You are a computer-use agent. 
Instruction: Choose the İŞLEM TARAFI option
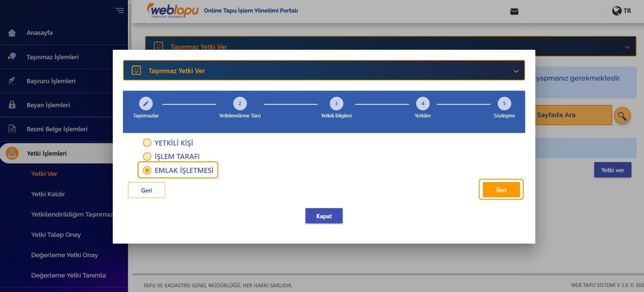[147, 156]
